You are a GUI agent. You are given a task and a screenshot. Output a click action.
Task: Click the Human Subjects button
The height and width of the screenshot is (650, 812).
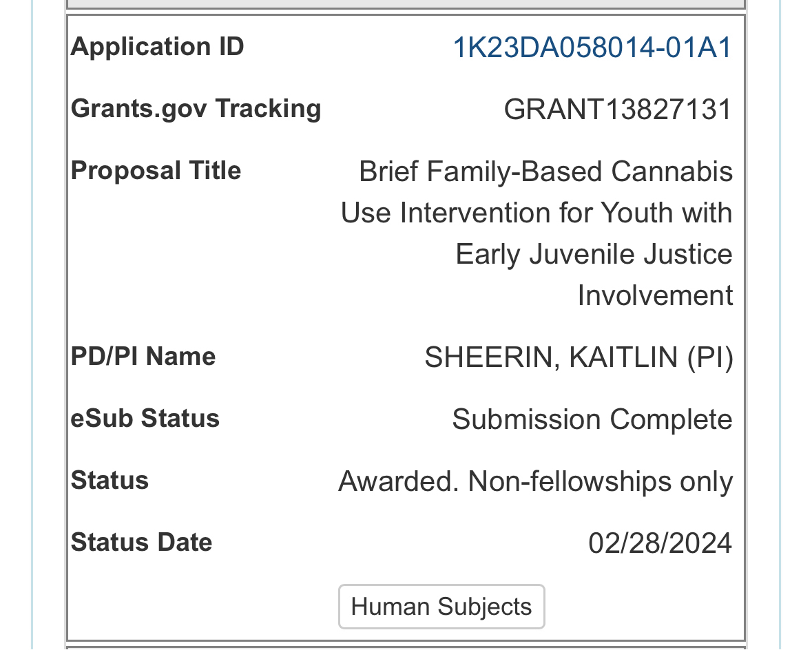[x=441, y=607]
